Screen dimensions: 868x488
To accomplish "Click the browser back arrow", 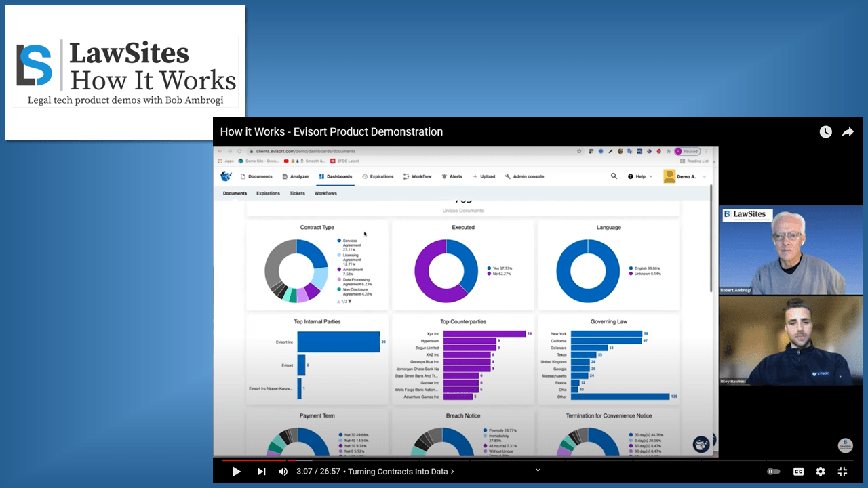I will point(220,151).
